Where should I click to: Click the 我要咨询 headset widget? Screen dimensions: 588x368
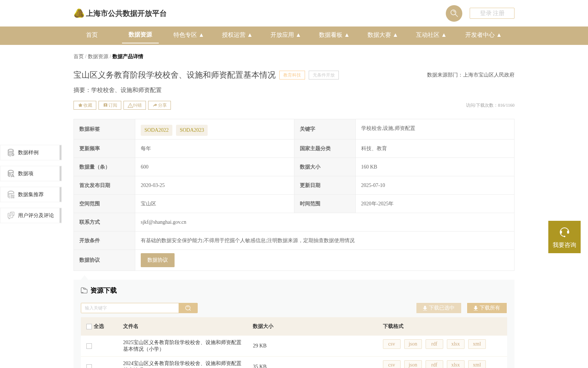564,237
